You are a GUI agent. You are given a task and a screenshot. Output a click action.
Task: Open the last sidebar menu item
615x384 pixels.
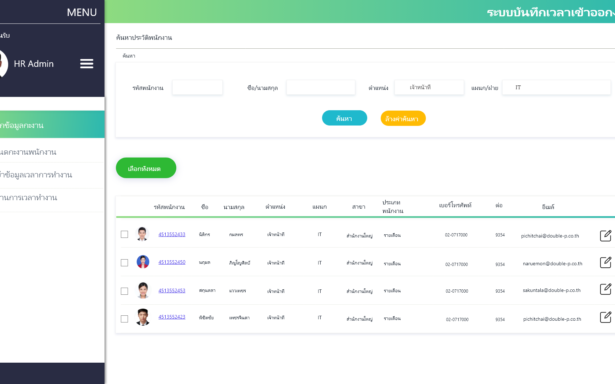click(52, 198)
